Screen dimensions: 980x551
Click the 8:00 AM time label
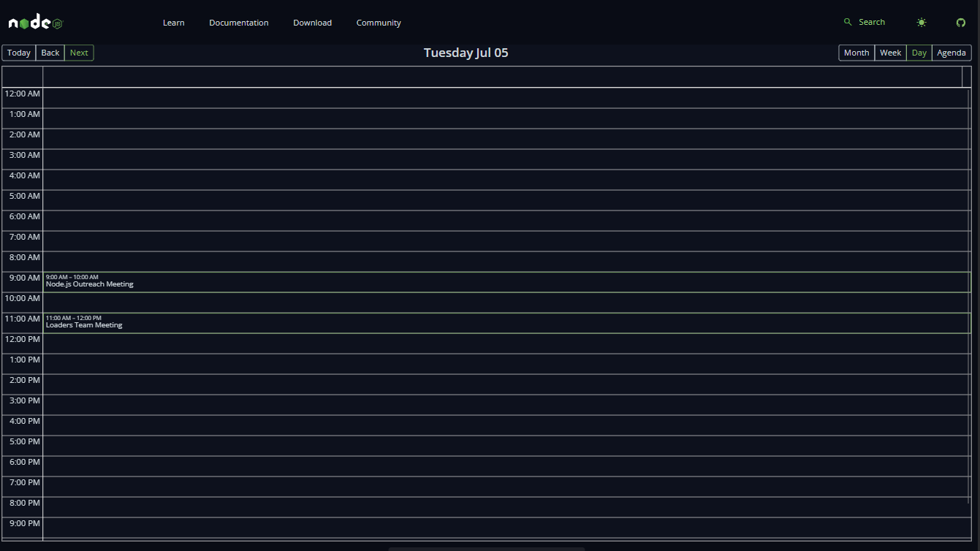tap(25, 257)
